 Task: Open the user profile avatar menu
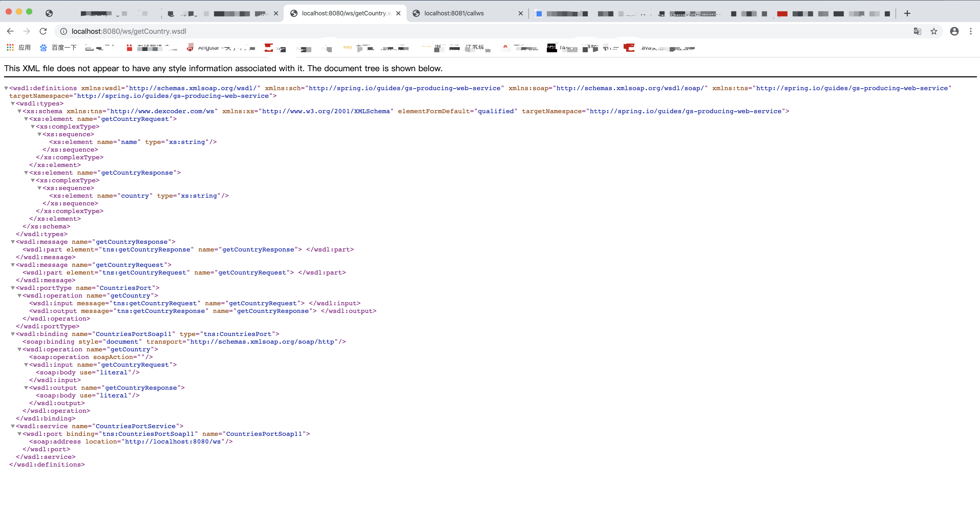pos(954,31)
